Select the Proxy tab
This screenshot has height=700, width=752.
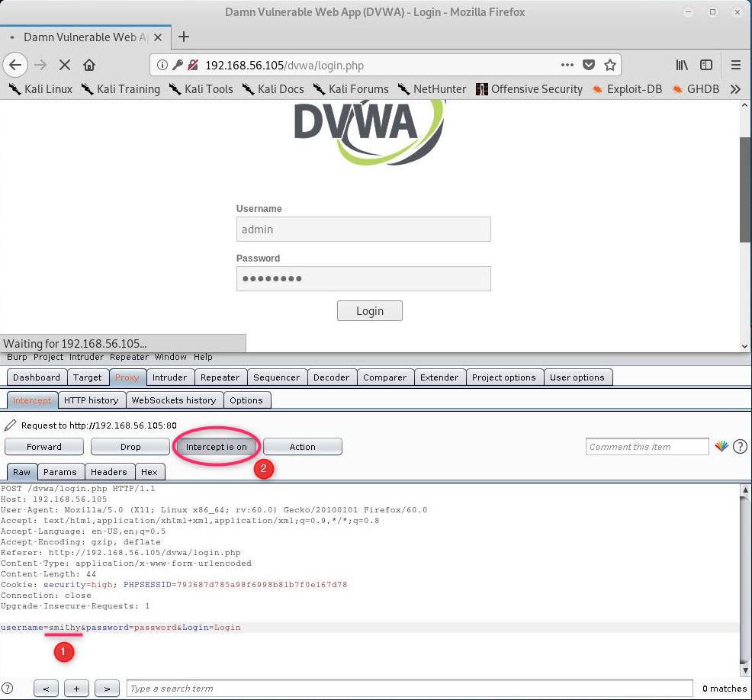coord(127,377)
